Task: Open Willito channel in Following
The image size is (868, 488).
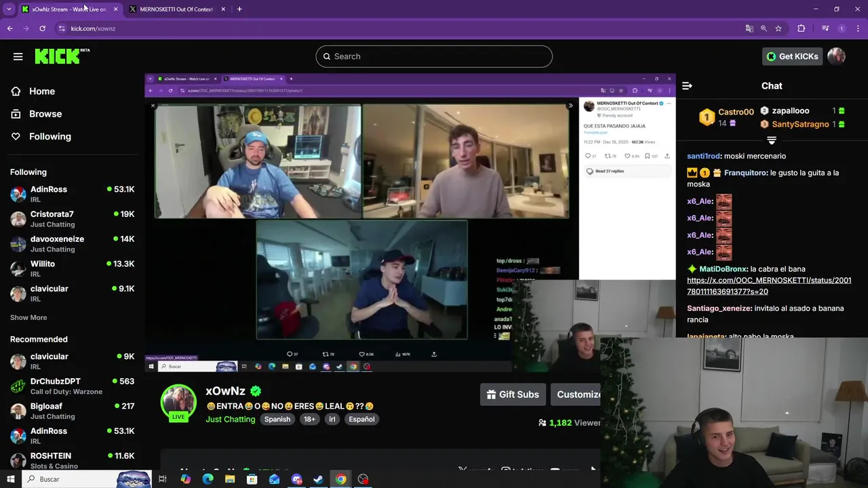Action: tap(72, 268)
